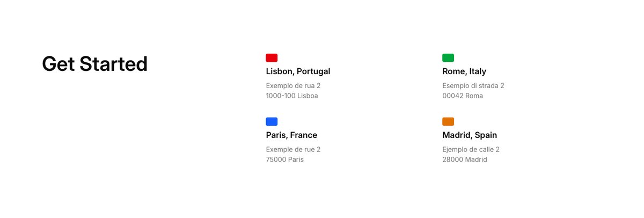Click the word "Lisbon" in the title
The height and width of the screenshot is (218, 644).
point(280,71)
